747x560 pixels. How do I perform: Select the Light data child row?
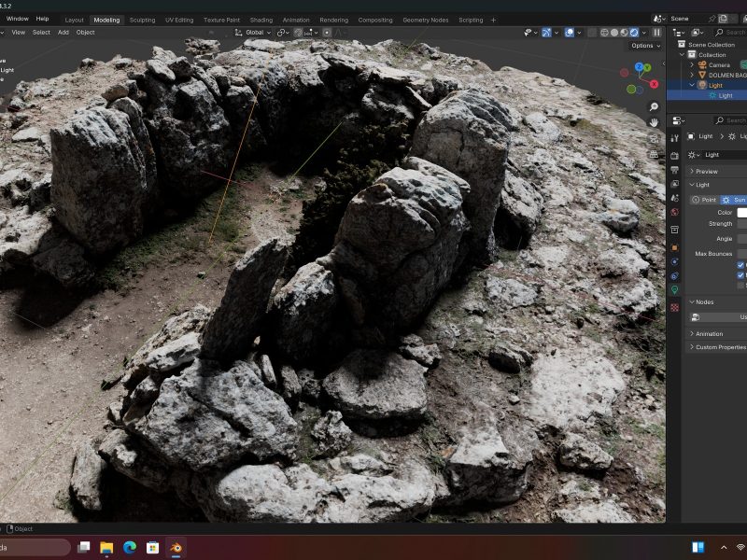(x=708, y=96)
